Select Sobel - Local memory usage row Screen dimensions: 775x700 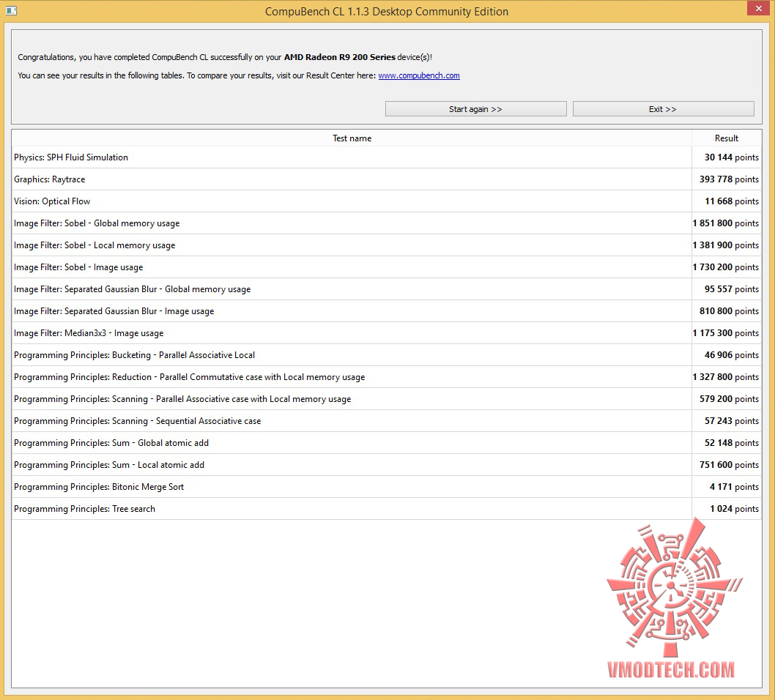point(387,245)
